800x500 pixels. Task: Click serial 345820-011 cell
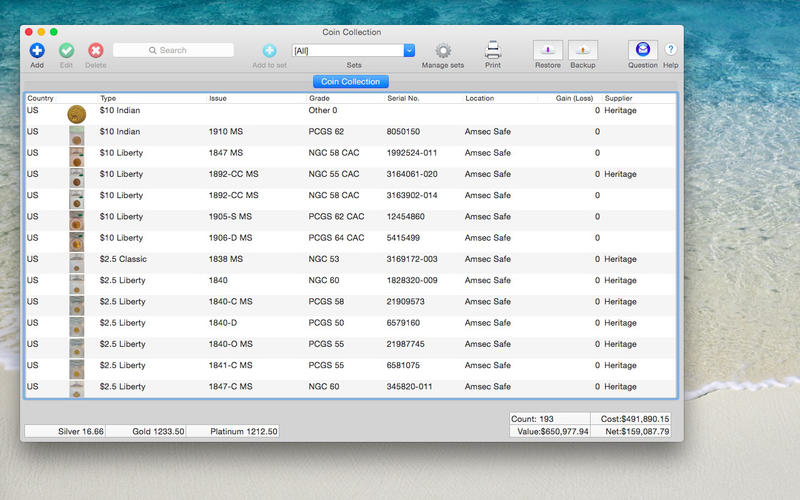tap(409, 387)
